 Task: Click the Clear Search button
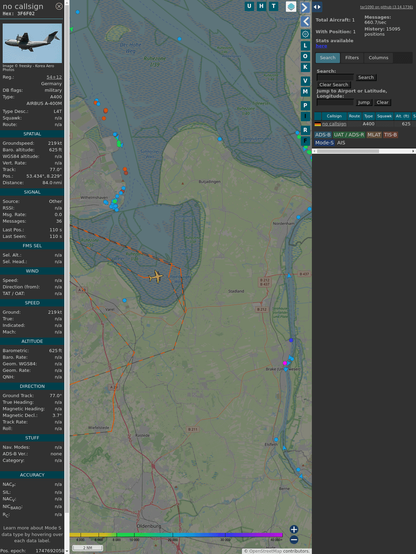[x=334, y=84]
